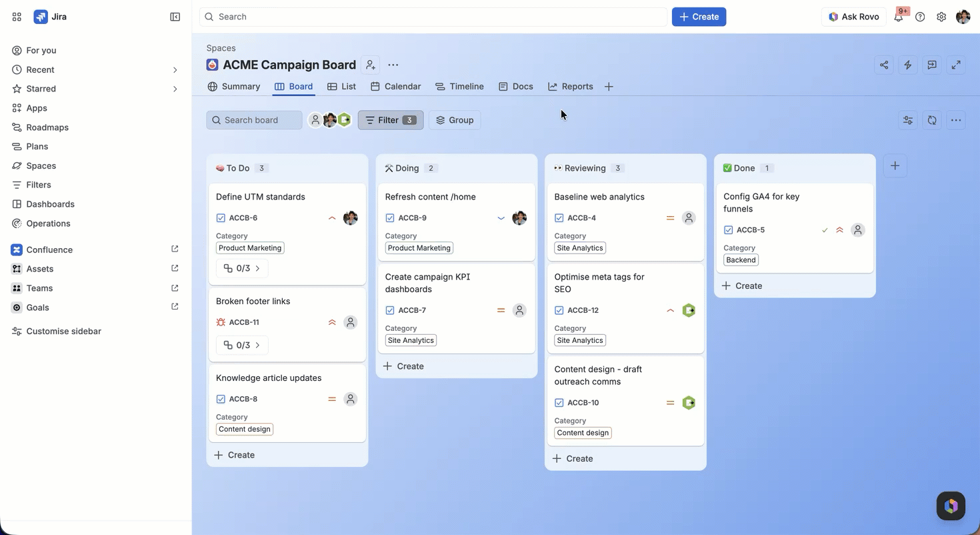This screenshot has height=535, width=980.
Task: Open the Group dropdown
Action: pos(455,120)
